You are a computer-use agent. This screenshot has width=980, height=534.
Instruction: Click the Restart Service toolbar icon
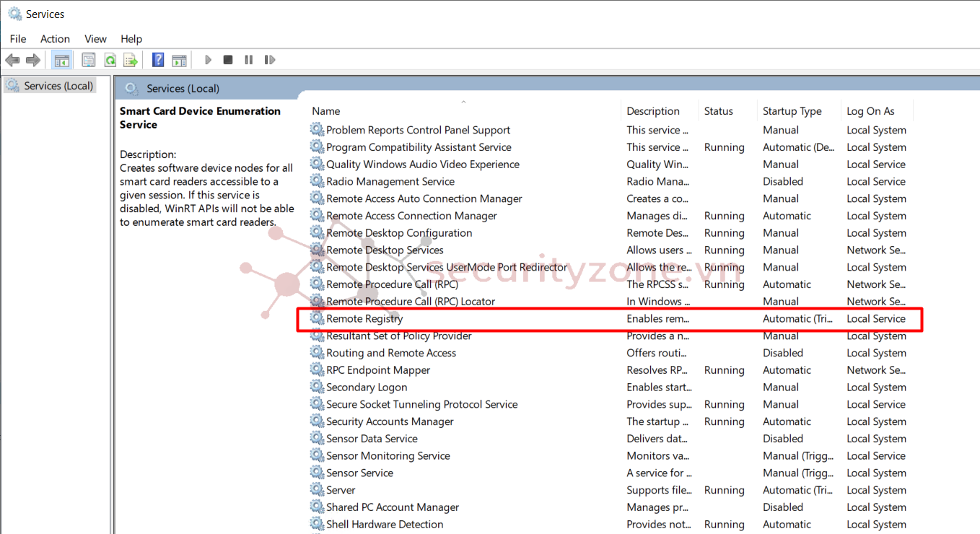(270, 60)
